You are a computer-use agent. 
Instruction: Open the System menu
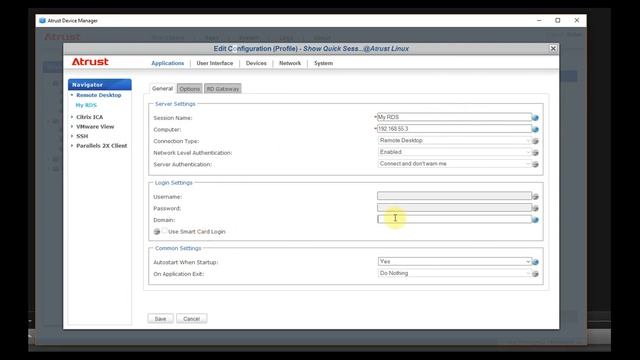(323, 63)
